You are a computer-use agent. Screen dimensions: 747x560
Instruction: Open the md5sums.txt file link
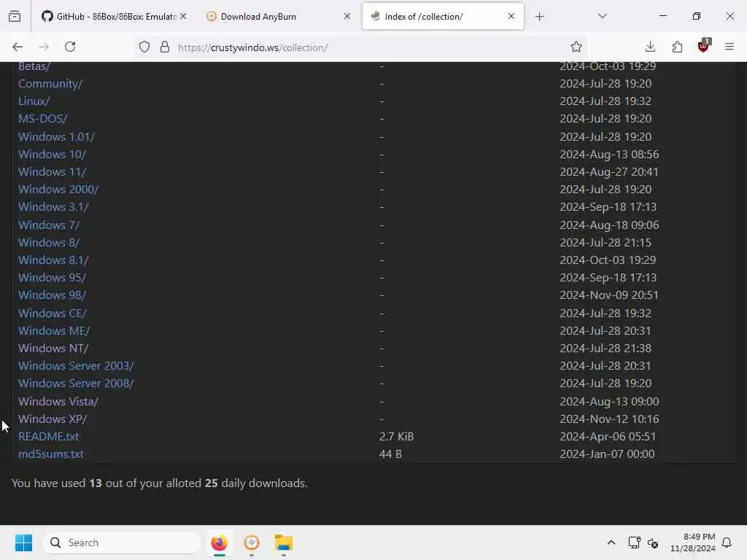[51, 454]
